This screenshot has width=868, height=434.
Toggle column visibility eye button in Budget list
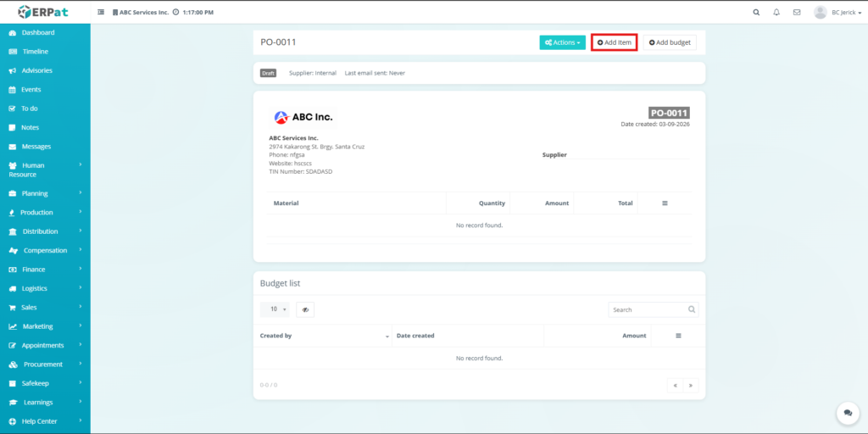click(305, 309)
